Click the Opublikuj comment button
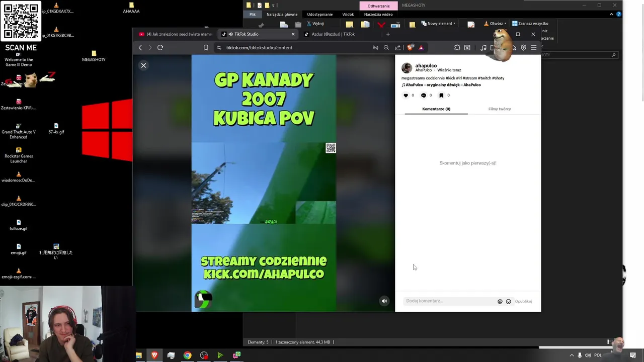Viewport: 644px width, 362px height. [x=523, y=302]
